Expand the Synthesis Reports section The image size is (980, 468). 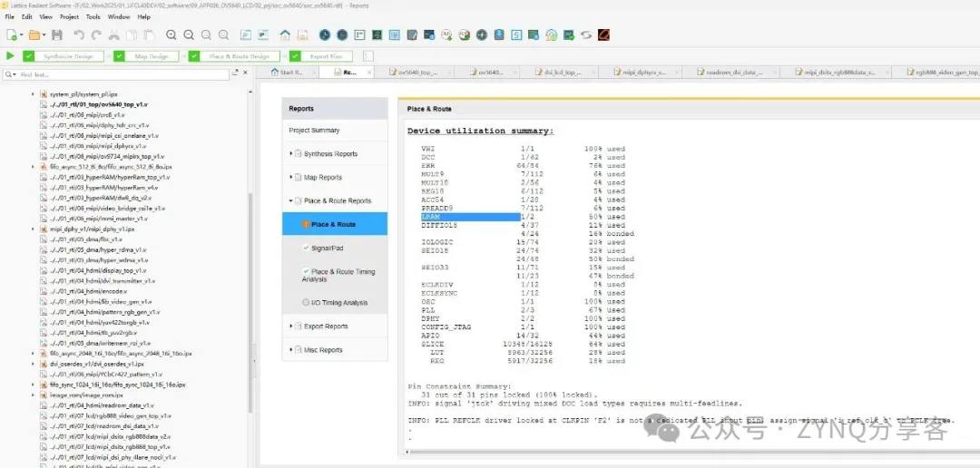click(291, 153)
